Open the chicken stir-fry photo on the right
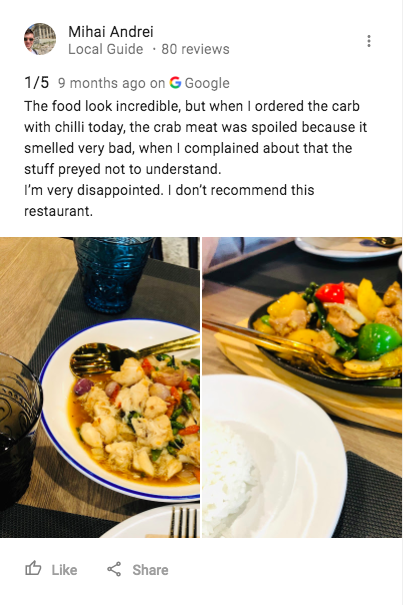 [302, 387]
